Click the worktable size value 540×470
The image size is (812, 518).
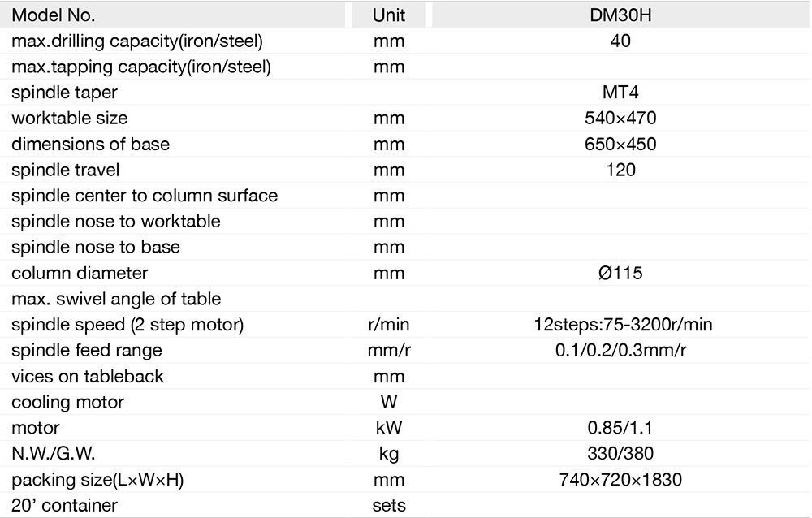620,119
